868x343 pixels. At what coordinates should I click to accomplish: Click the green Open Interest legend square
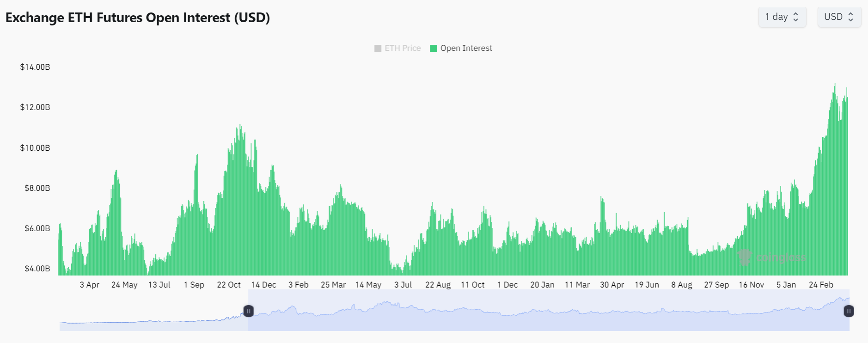tap(434, 49)
